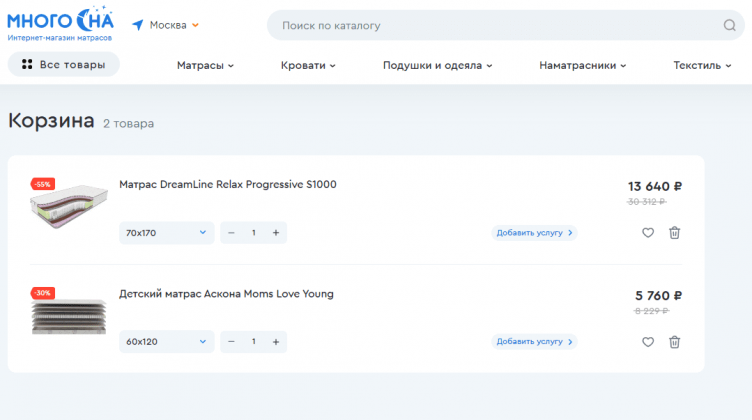The width and height of the screenshot is (752, 420).
Task: Click Добавить услугу for Аскона mattress
Action: coord(534,342)
